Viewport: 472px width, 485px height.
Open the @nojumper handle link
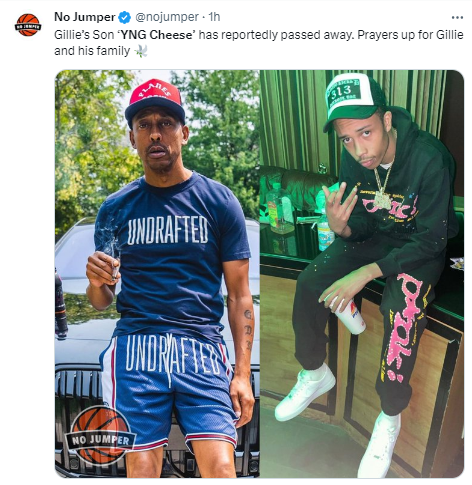click(167, 17)
